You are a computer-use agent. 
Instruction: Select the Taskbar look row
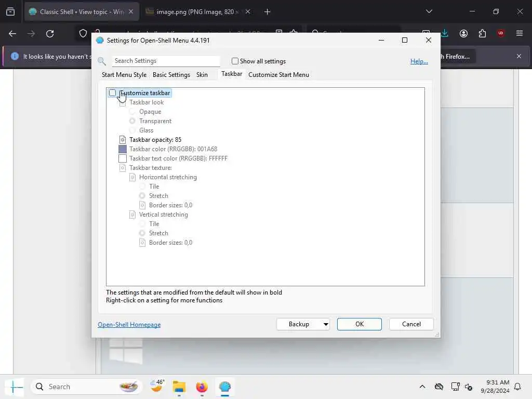point(146,102)
